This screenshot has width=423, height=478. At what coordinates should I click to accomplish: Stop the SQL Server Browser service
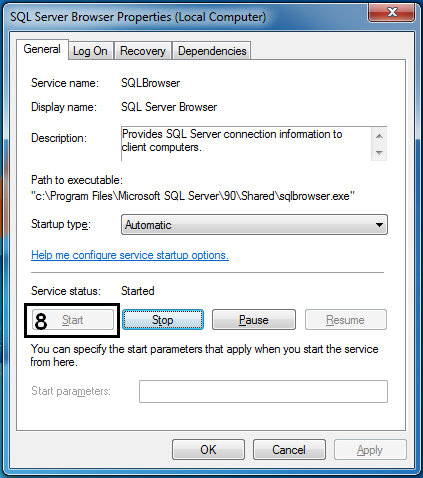[163, 320]
